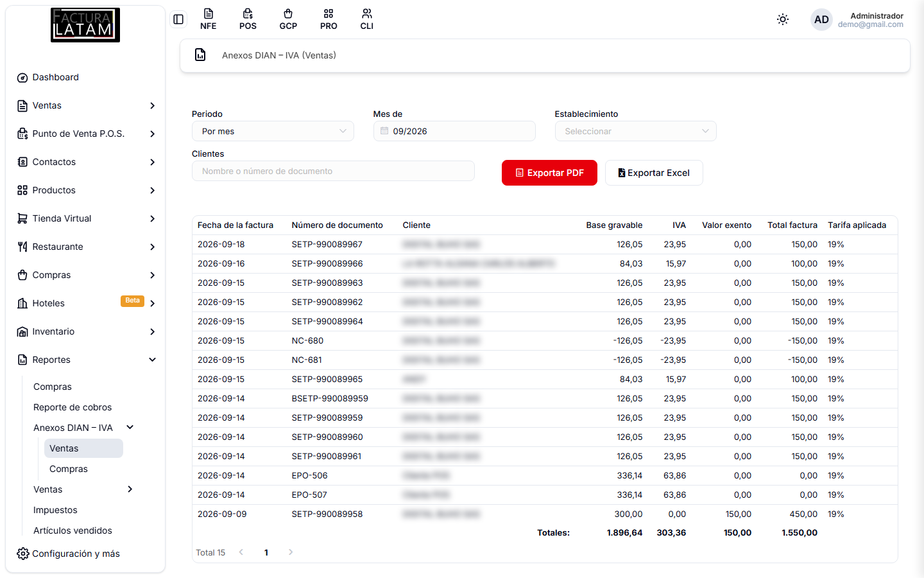The image size is (924, 578).
Task: Click the Compras shopping bag icon
Action: coord(22,276)
